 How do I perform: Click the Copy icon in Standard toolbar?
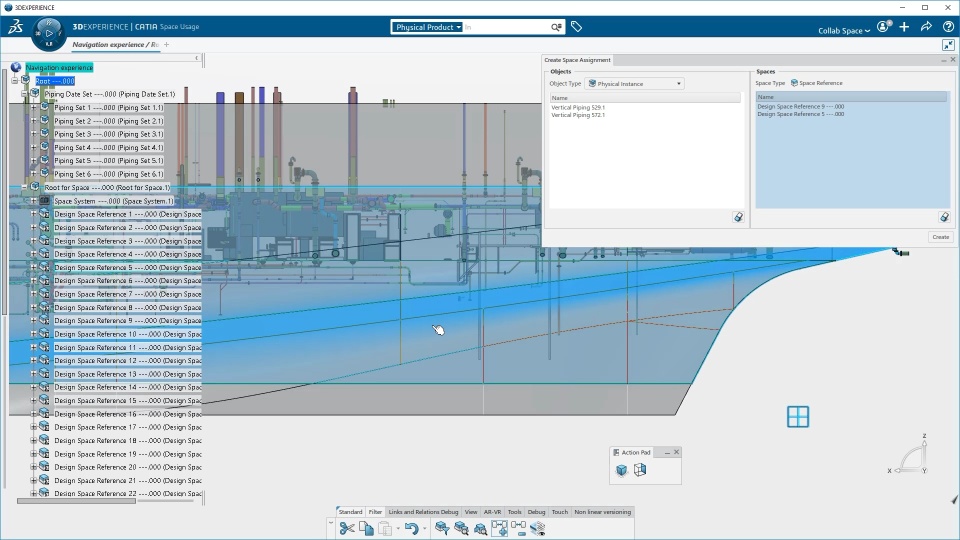[366, 528]
